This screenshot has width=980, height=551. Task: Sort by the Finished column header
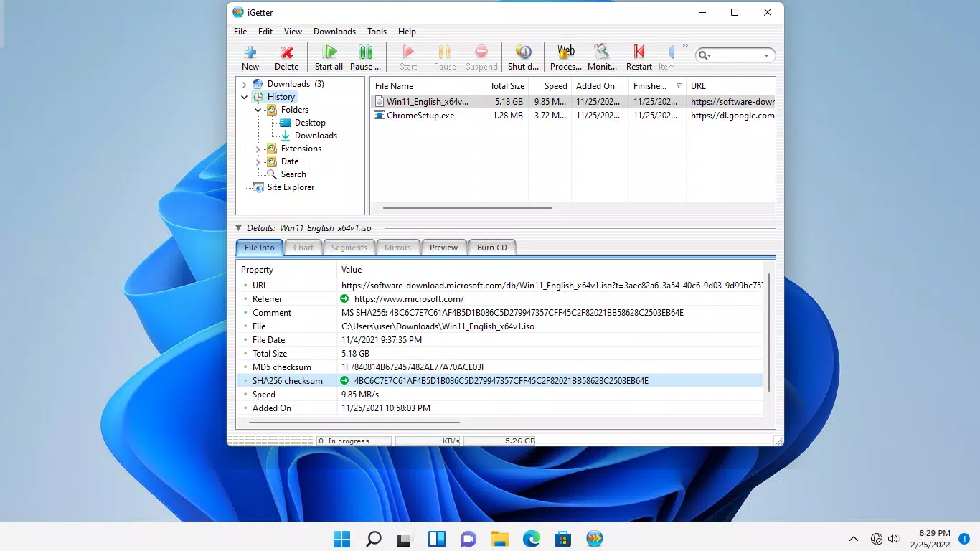[657, 86]
